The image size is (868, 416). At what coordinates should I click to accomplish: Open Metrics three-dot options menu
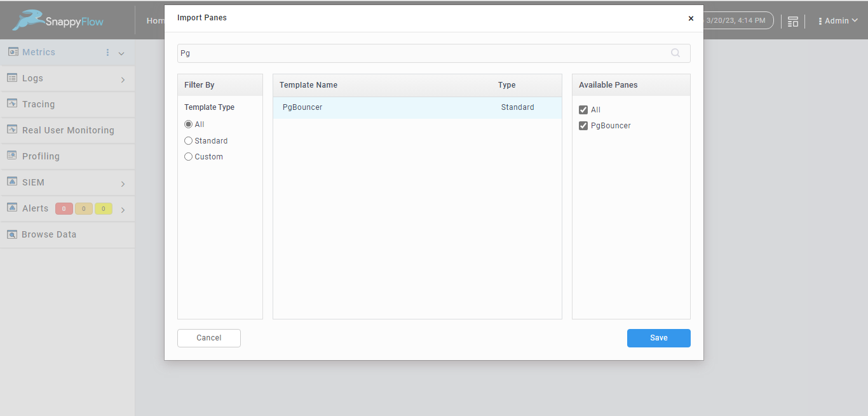click(x=107, y=53)
